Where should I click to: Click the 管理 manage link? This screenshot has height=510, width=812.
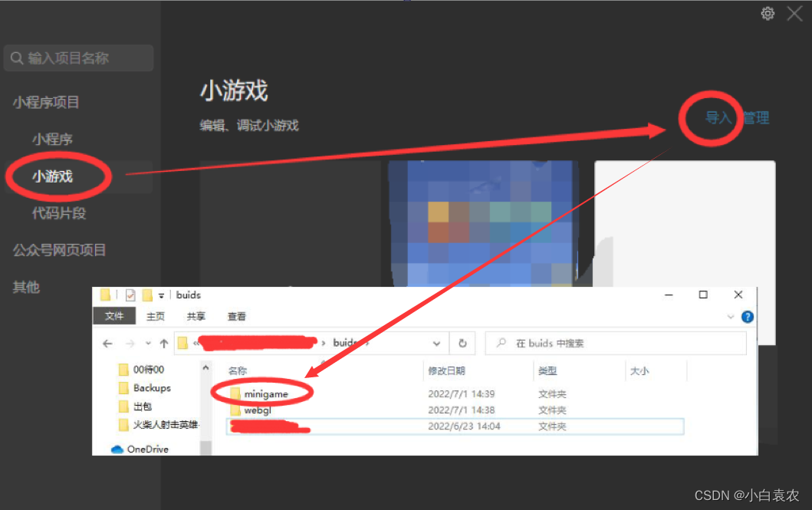[756, 118]
